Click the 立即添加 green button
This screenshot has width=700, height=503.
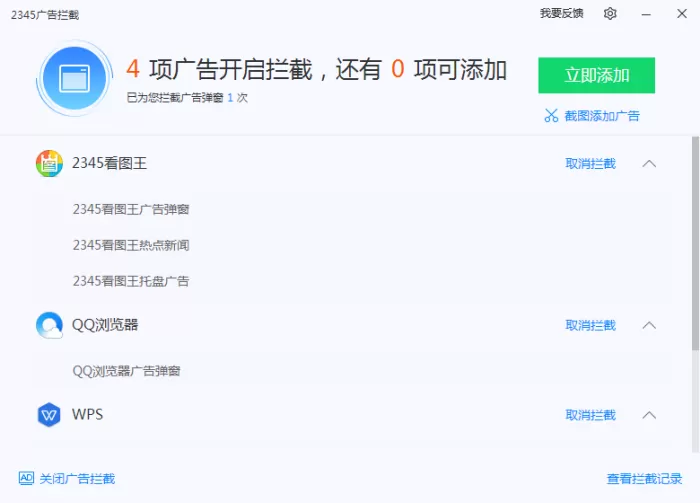point(596,75)
